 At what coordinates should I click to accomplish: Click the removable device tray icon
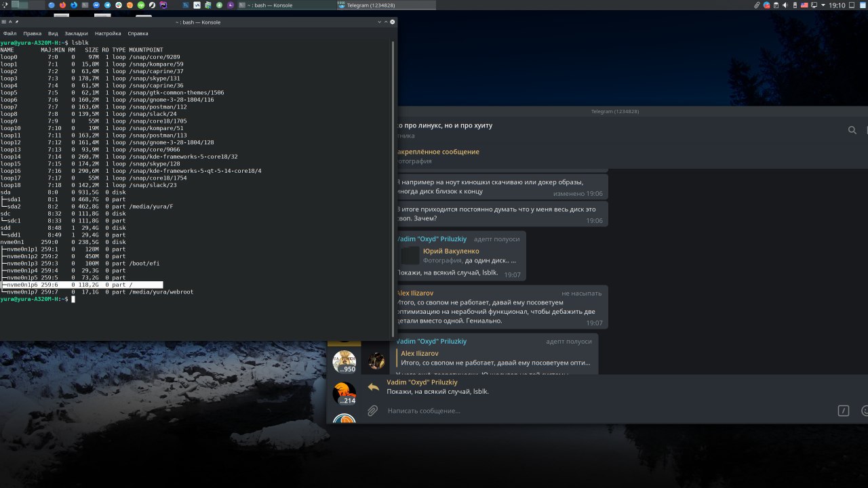795,5
